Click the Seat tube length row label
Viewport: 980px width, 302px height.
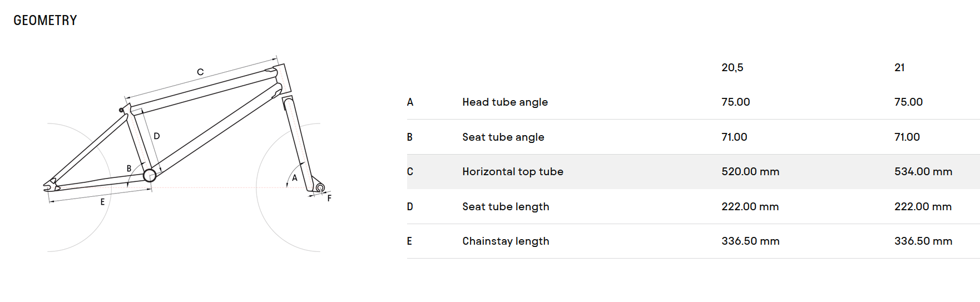[x=506, y=206]
